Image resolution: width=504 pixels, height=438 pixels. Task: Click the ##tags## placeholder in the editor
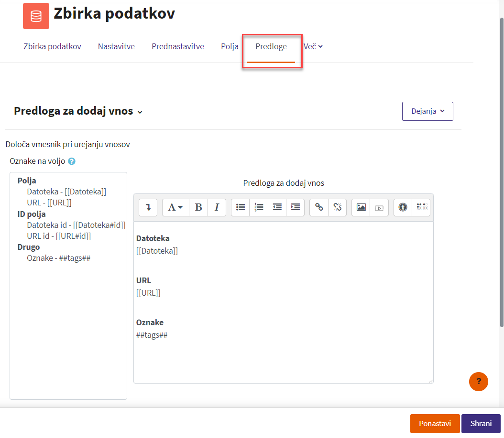point(152,335)
